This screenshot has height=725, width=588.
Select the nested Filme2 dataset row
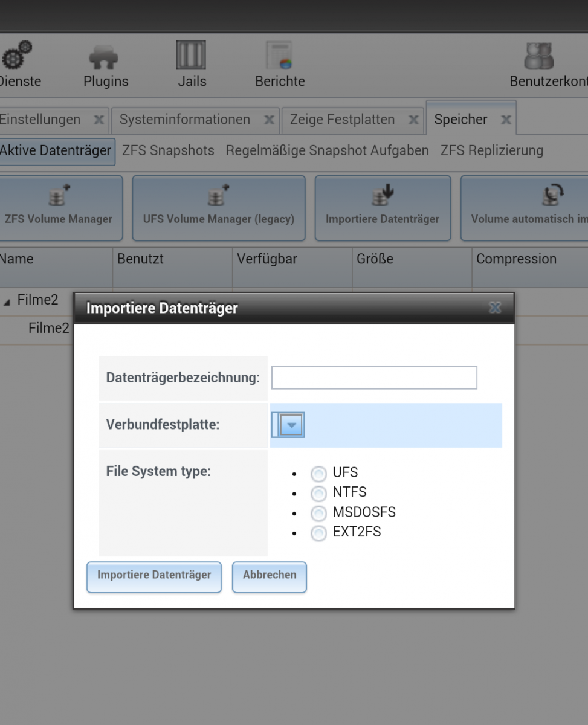click(48, 328)
